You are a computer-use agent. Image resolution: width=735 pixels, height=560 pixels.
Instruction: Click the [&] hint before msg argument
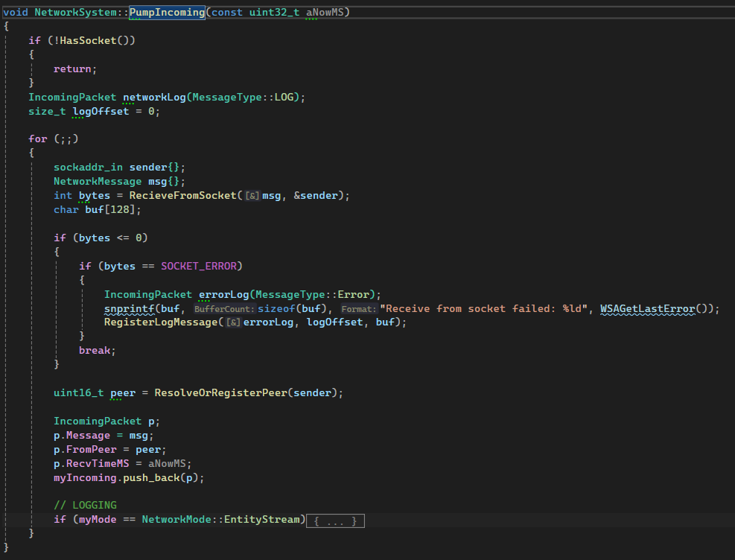coord(252,195)
